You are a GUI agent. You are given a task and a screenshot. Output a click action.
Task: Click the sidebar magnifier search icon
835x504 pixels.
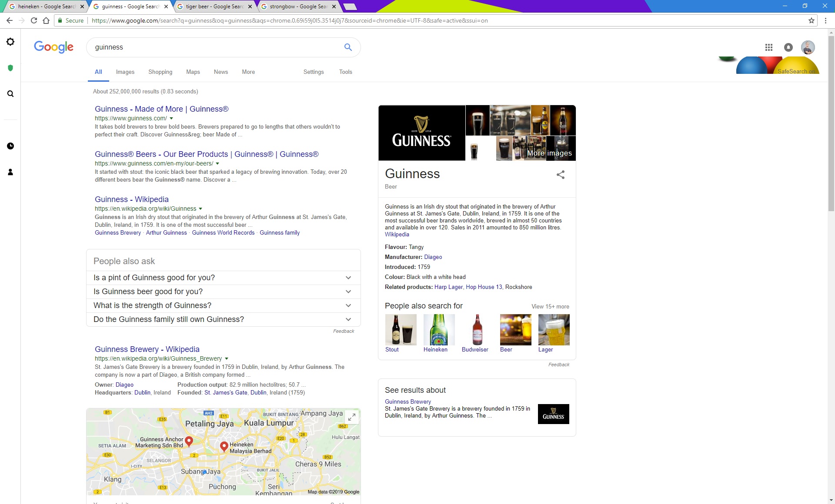[x=10, y=94]
